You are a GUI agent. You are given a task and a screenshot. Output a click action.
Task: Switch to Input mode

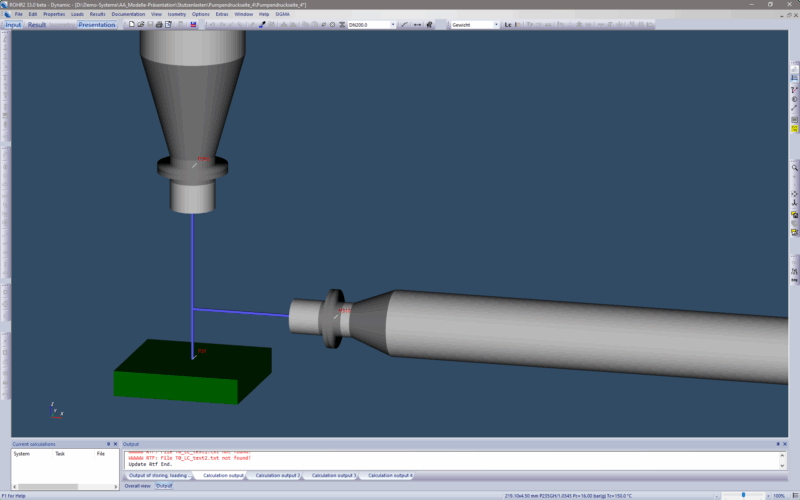click(13, 24)
